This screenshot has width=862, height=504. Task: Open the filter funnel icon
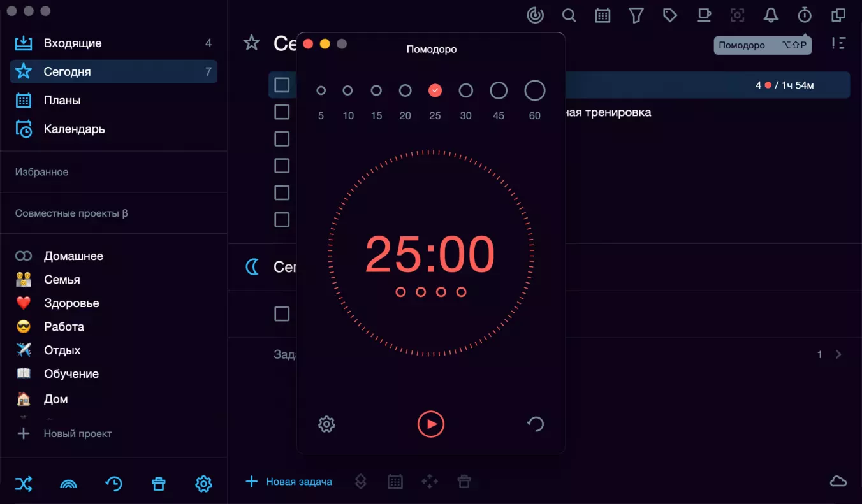[x=636, y=15]
